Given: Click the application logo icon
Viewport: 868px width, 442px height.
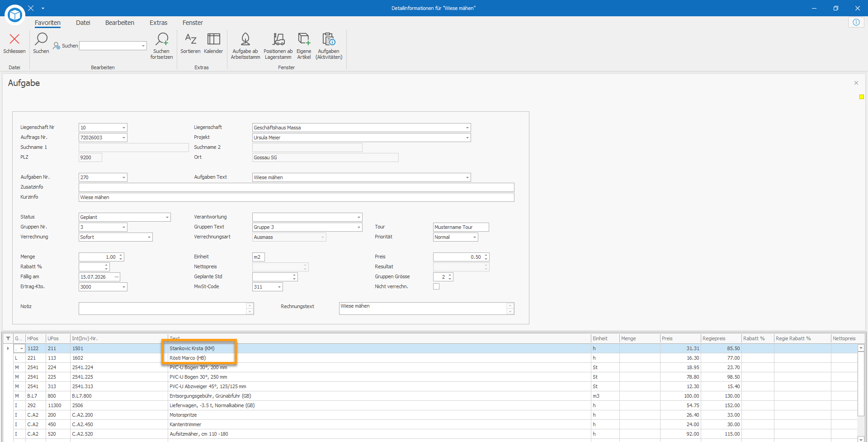Looking at the screenshot, I should coord(15,15).
